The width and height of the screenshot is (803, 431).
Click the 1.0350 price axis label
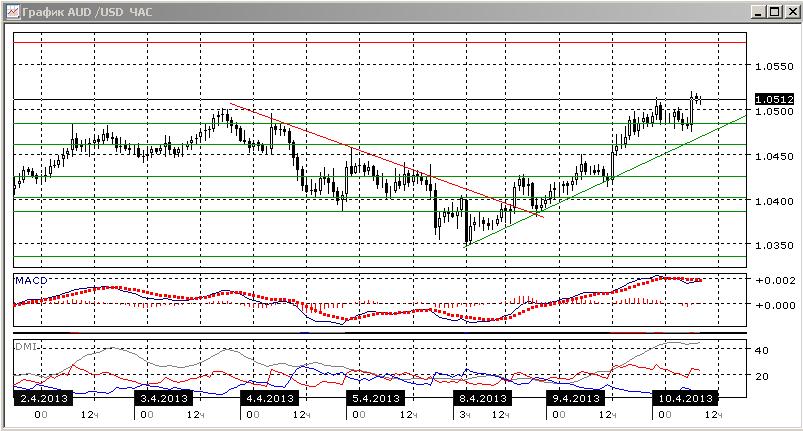pyautogui.click(x=774, y=245)
